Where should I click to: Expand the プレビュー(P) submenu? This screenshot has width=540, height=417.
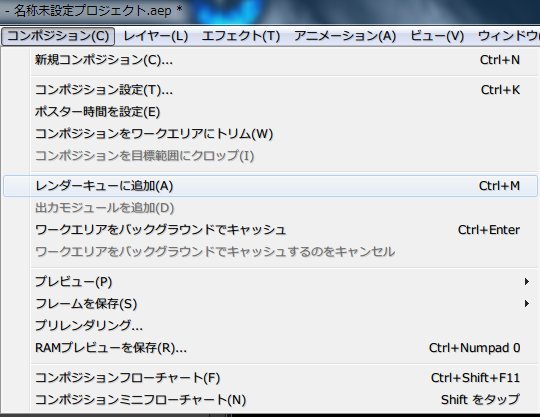tap(270, 282)
